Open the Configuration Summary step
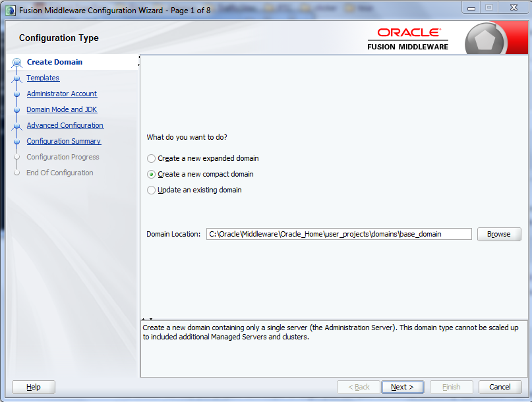The image size is (532, 402). click(64, 141)
